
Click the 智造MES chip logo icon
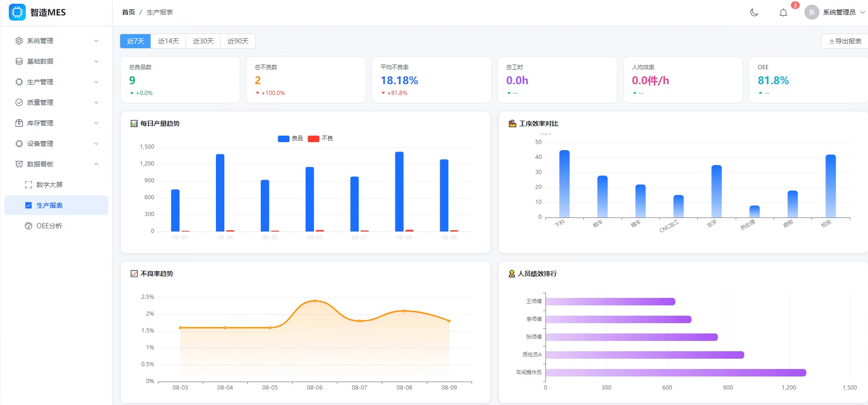click(x=17, y=12)
